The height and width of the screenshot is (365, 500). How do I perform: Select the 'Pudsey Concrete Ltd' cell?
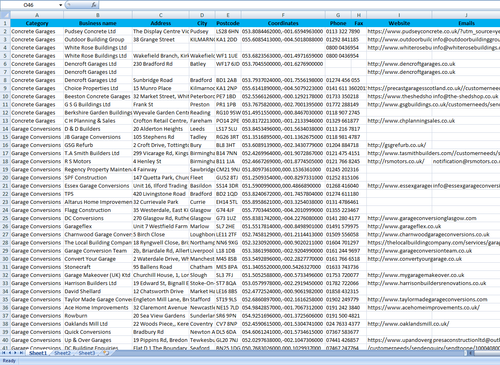[98, 31]
